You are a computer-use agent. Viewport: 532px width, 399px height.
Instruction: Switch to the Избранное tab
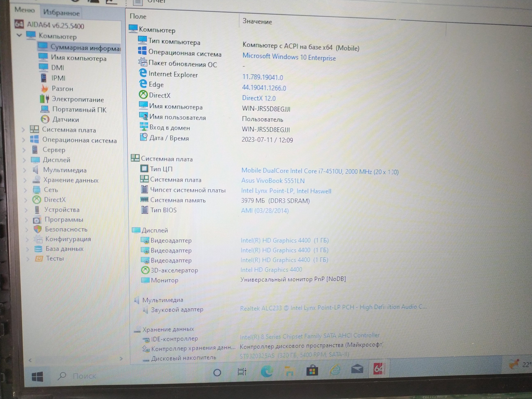pos(61,13)
